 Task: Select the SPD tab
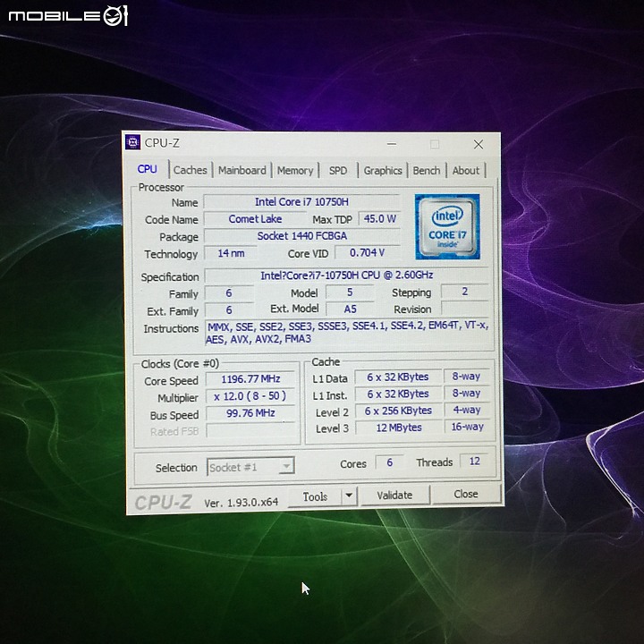pos(338,171)
